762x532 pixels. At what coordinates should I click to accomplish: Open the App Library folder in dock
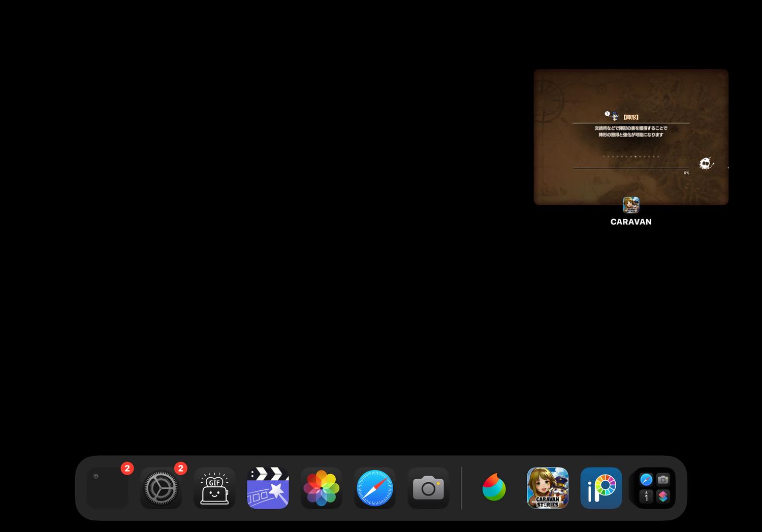coord(654,488)
